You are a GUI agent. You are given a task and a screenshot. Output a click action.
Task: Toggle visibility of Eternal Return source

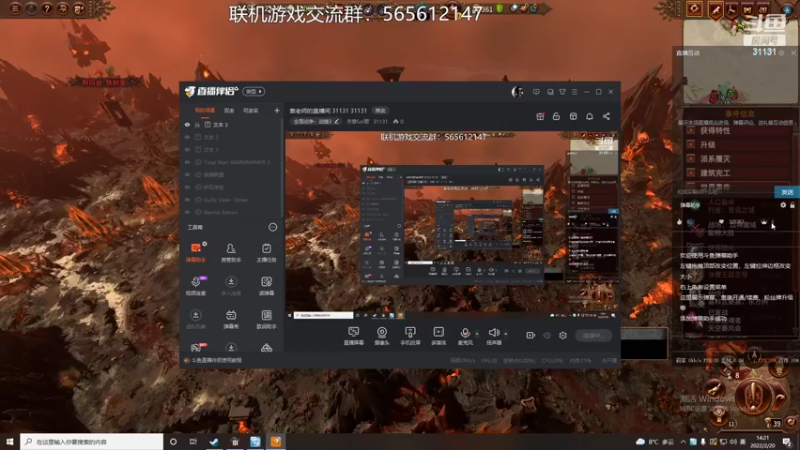pos(187,212)
